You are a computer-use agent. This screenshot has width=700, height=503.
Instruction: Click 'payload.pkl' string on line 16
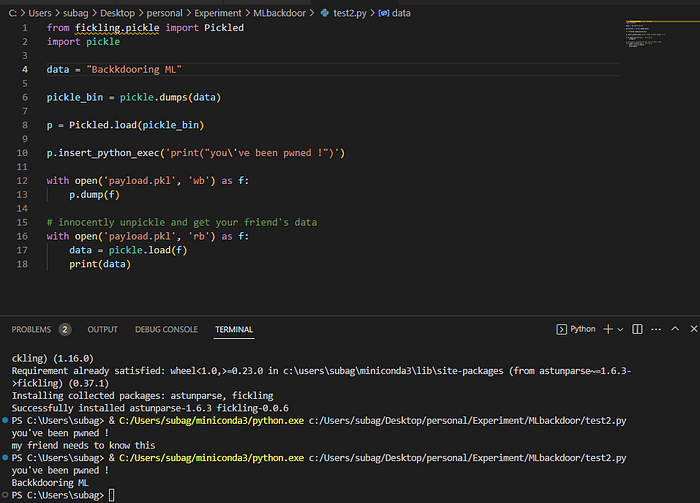click(x=140, y=236)
